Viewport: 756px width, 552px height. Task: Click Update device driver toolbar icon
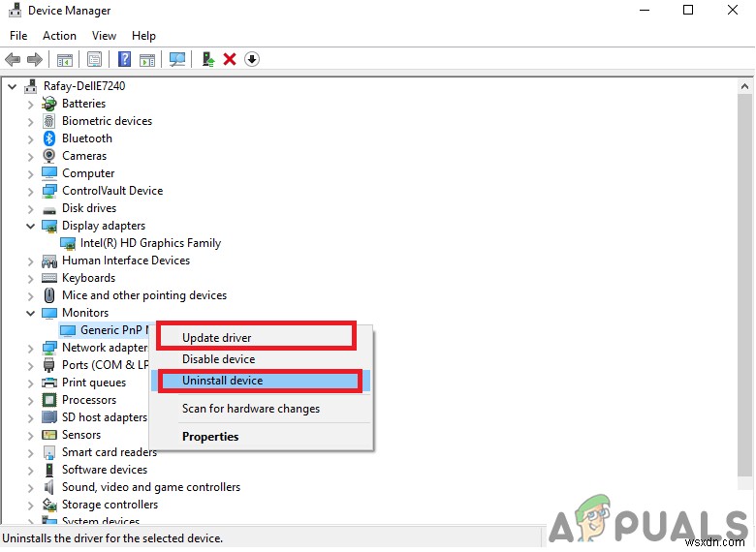pyautogui.click(x=208, y=59)
